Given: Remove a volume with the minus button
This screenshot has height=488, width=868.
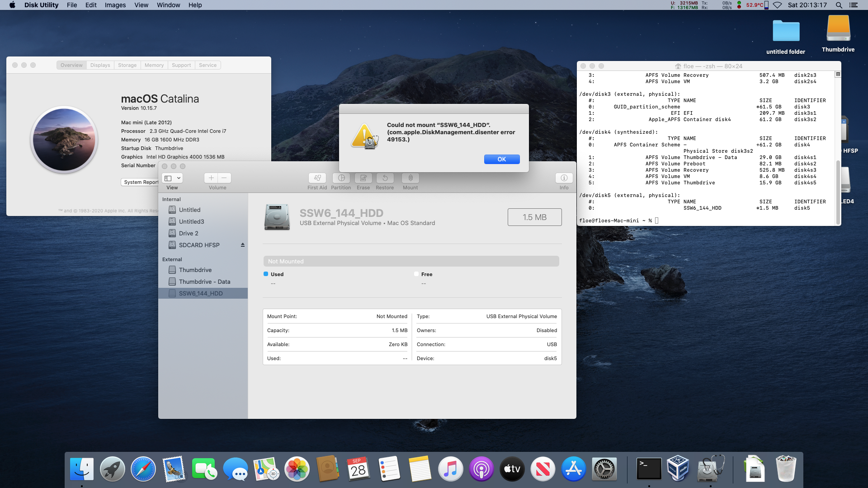Looking at the screenshot, I should (224, 178).
